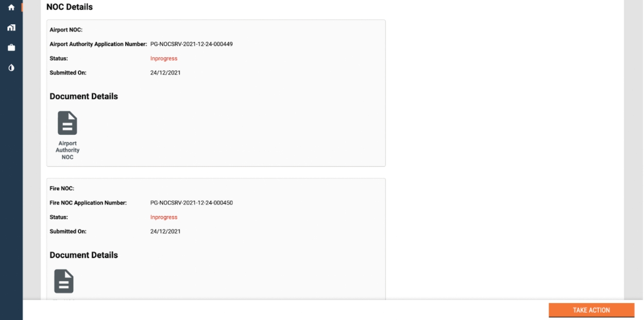This screenshot has width=644, height=320.
Task: Open the building/property icon in sidebar
Action: 11,28
